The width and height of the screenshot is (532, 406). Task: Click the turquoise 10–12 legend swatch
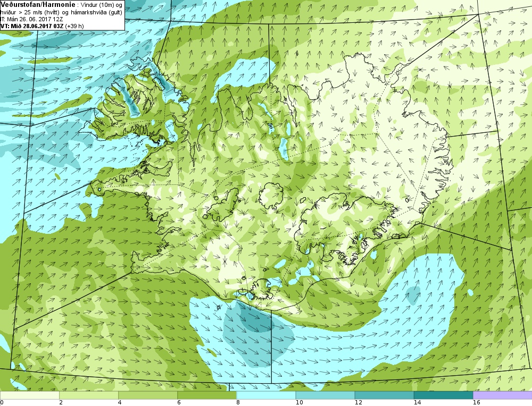pyautogui.click(x=325, y=395)
